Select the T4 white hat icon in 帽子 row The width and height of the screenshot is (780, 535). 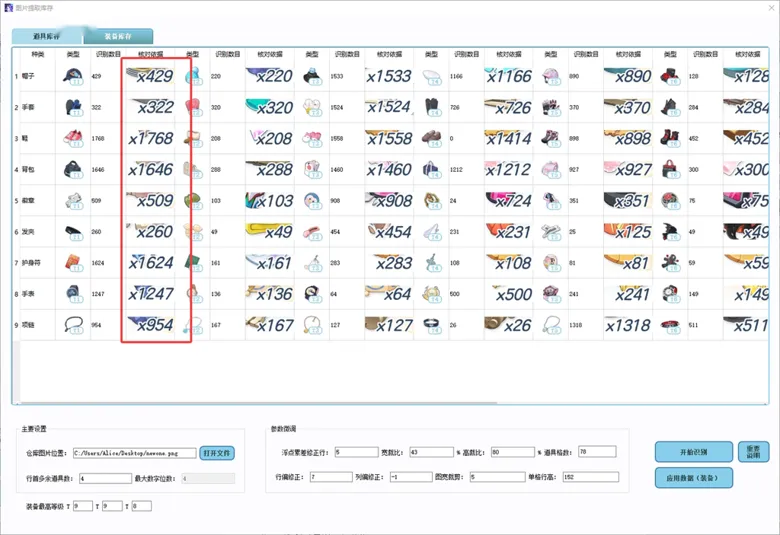click(431, 76)
